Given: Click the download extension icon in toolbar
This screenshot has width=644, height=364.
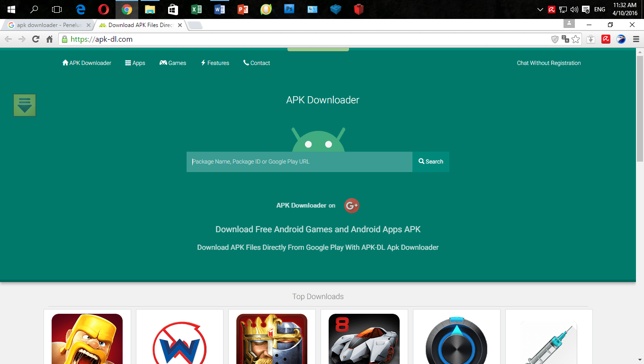Looking at the screenshot, I should (590, 39).
